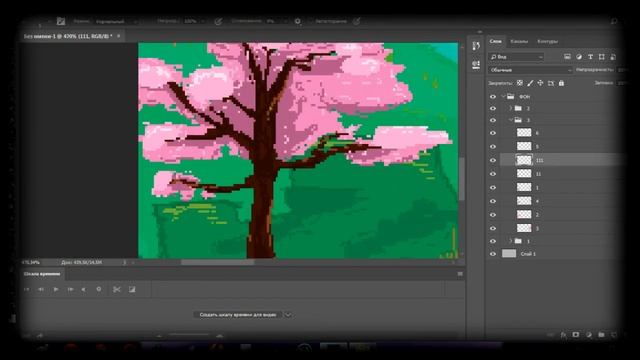640x360 pixels.
Task: Play the timeline
Action: [x=56, y=289]
